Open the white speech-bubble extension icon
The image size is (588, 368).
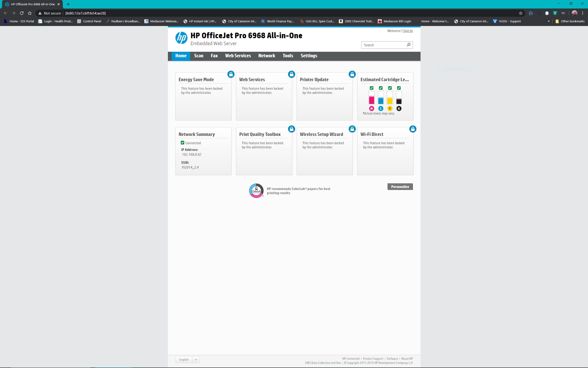point(547,13)
